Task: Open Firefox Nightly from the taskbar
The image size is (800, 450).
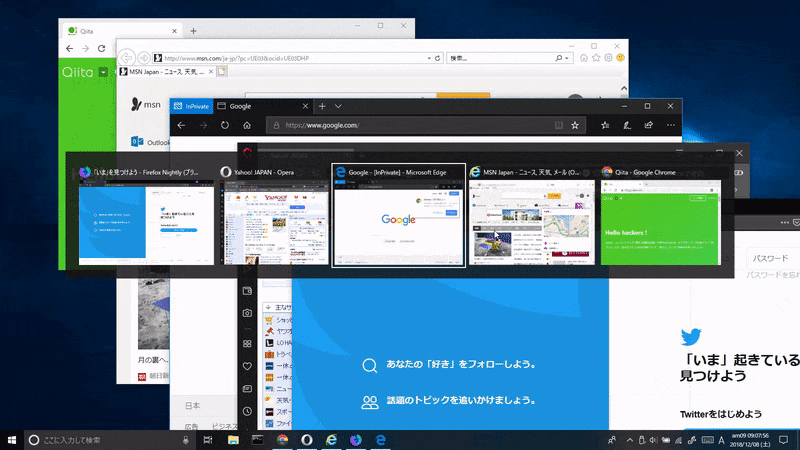Action: coord(356,440)
